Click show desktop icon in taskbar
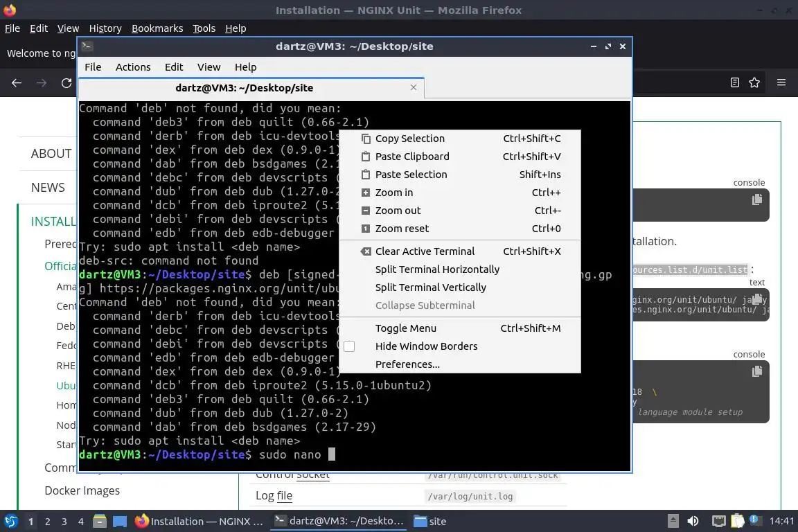The image size is (798, 532). (x=120, y=522)
